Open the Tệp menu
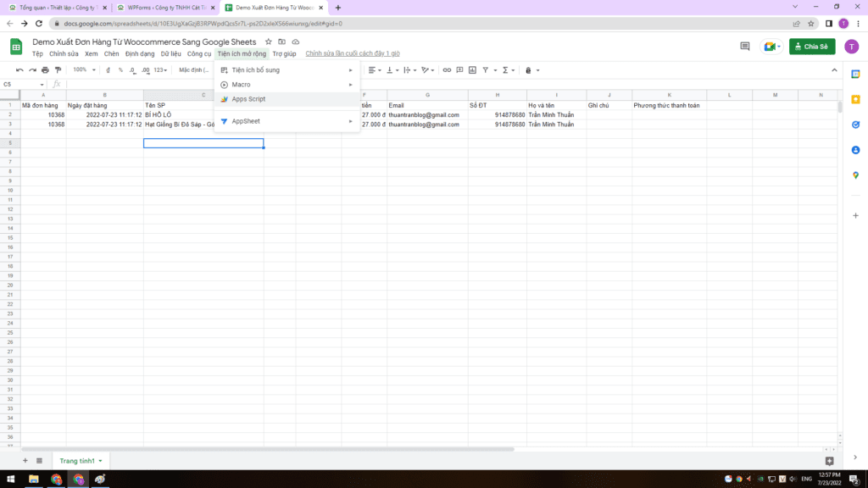The width and height of the screenshot is (868, 488). coord(37,53)
